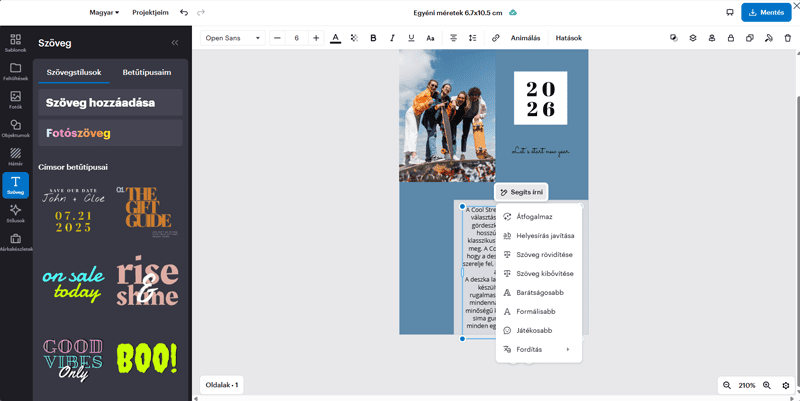Select the Formálisabb tone option
Image resolution: width=800 pixels, height=401 pixels.
(x=539, y=311)
